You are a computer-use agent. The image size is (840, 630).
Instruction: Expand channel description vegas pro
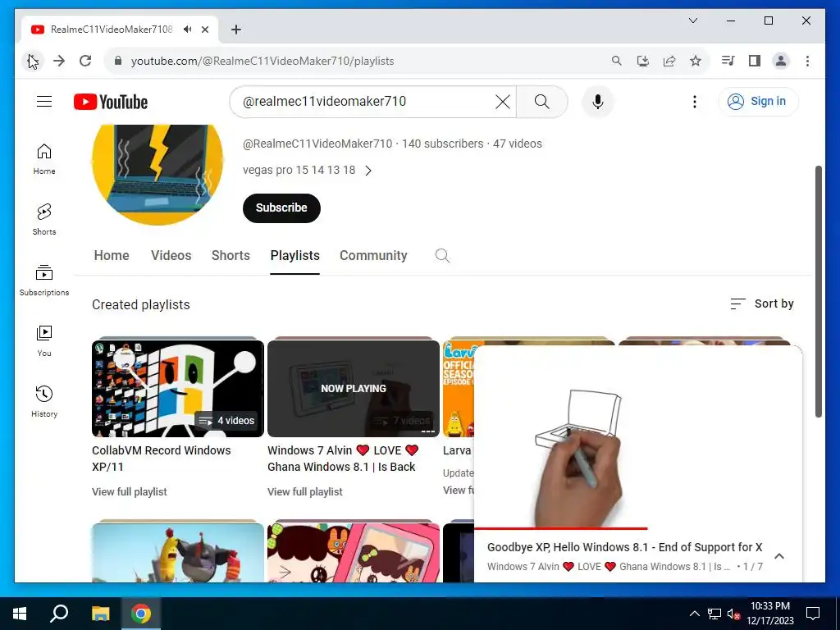307,171
